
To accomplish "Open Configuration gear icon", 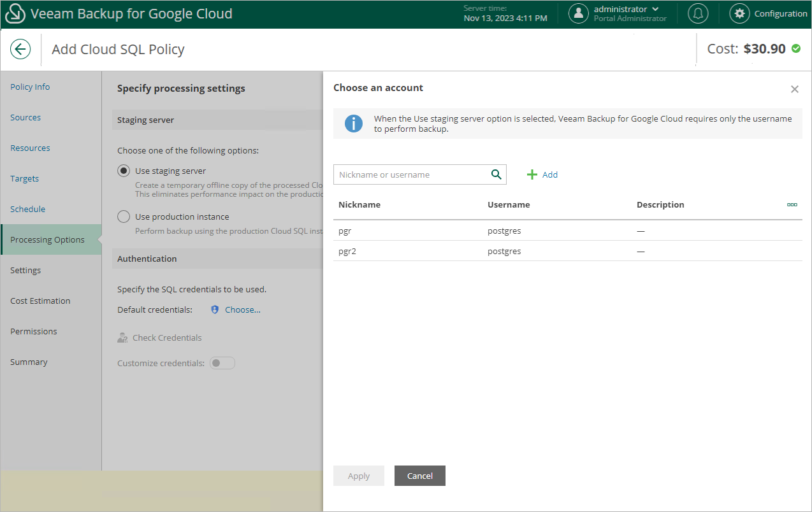I will [739, 13].
